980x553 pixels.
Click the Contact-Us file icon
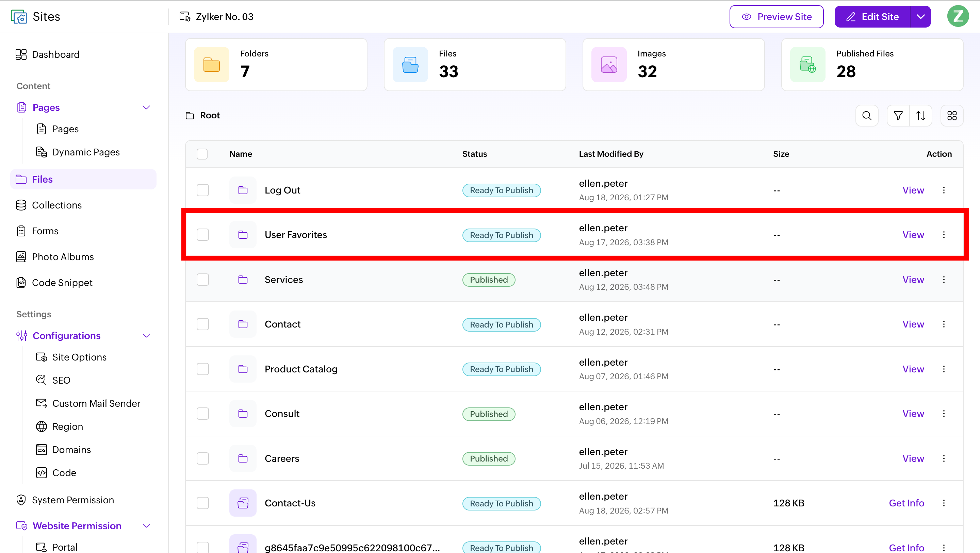click(x=243, y=503)
